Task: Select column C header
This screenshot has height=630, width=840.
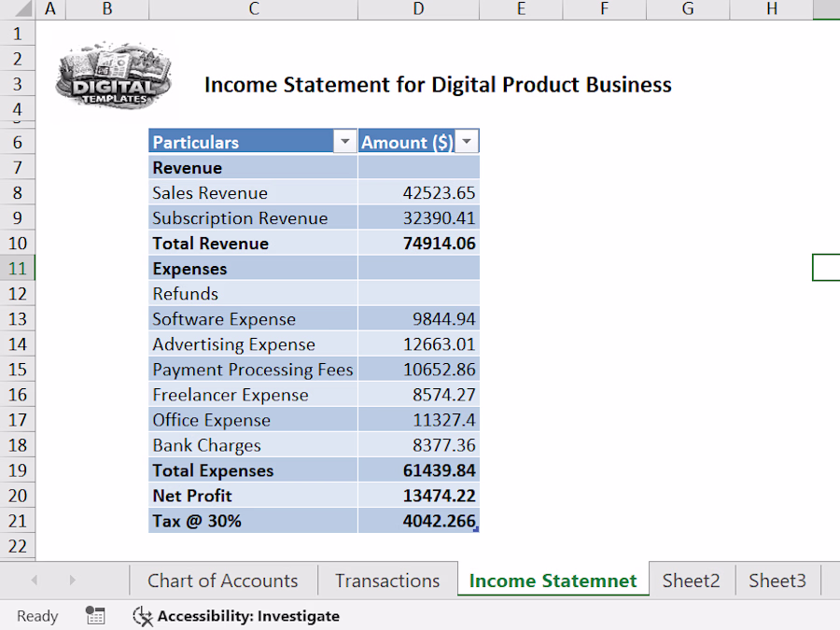Action: coord(253,9)
